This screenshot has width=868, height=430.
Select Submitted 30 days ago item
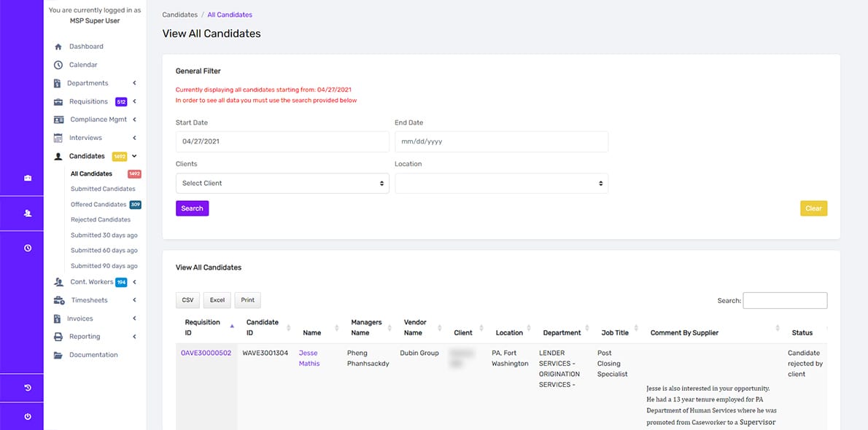104,235
